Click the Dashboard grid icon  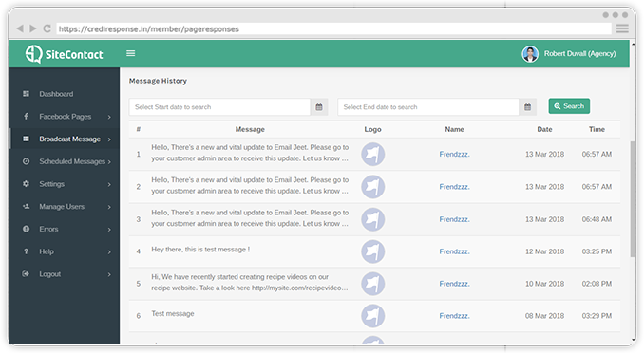(26, 94)
